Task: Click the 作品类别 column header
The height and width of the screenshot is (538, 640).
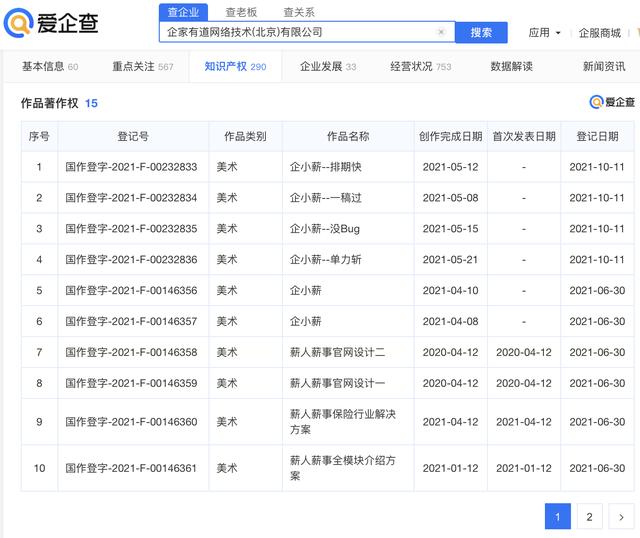Action: click(x=245, y=136)
